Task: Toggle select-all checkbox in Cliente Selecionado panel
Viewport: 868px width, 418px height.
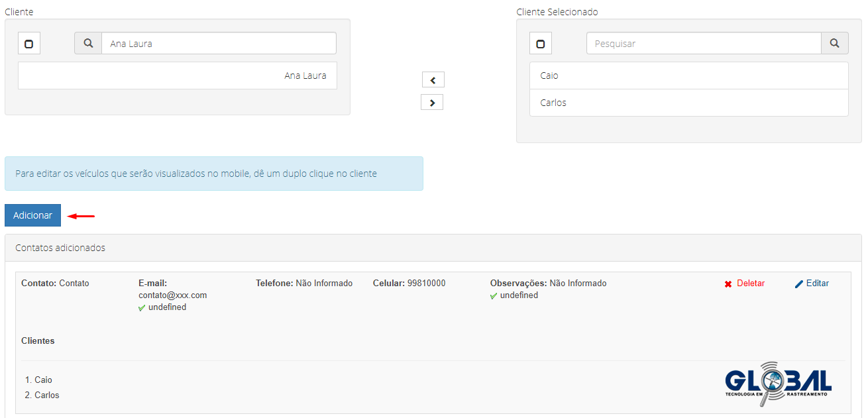Action: [540, 44]
